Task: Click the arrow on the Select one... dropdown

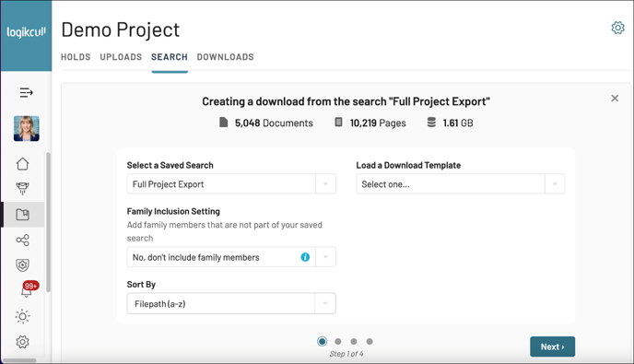Action: pyautogui.click(x=555, y=184)
